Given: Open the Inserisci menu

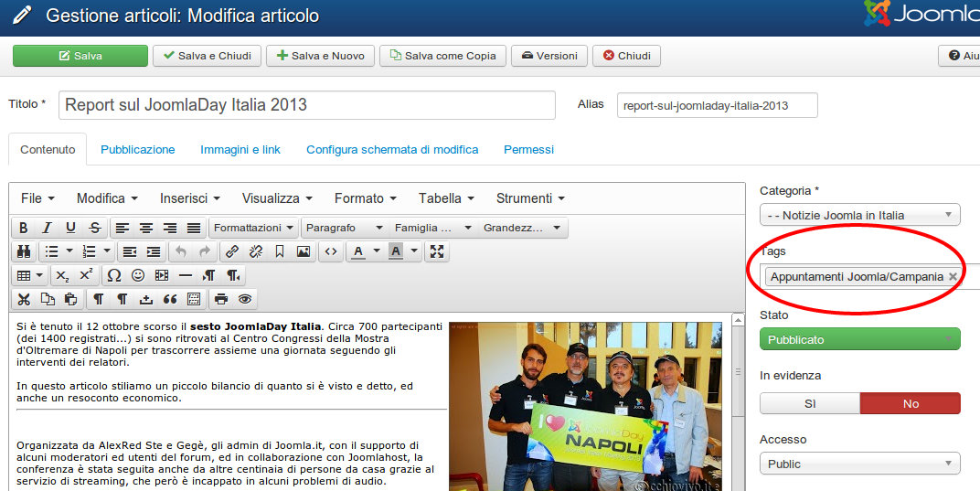Looking at the screenshot, I should 190,198.
